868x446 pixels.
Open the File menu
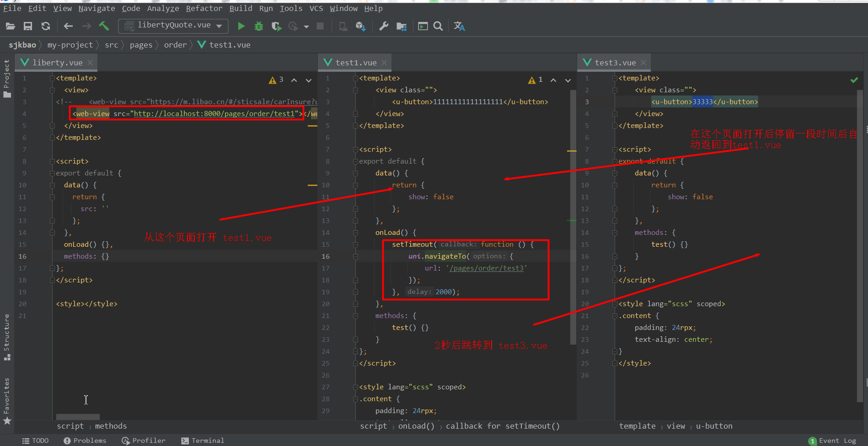click(12, 8)
